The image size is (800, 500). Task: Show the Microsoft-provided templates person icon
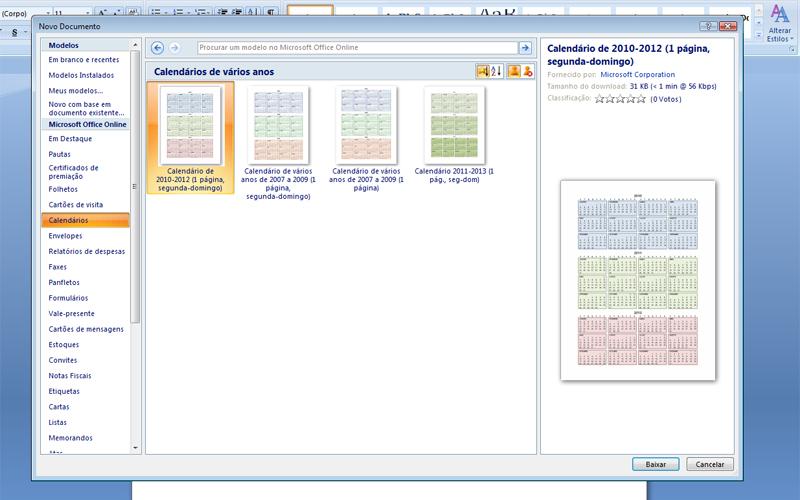point(514,71)
